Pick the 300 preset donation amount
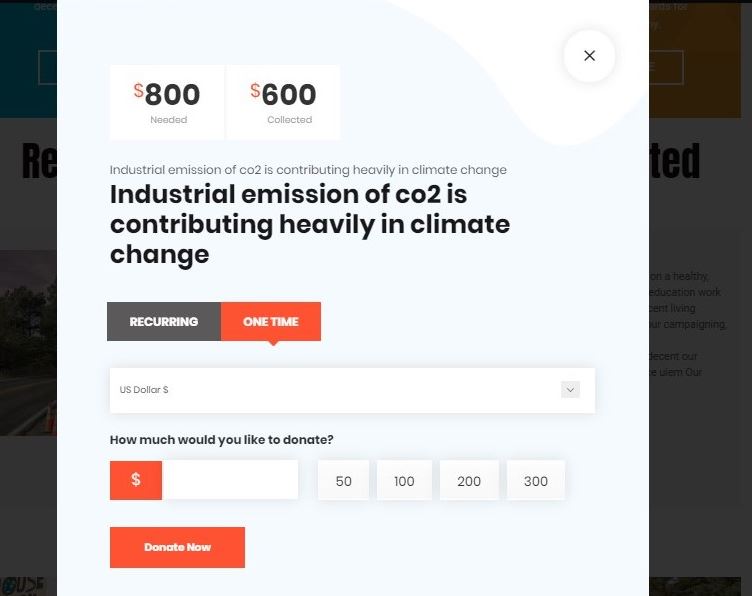 tap(536, 480)
